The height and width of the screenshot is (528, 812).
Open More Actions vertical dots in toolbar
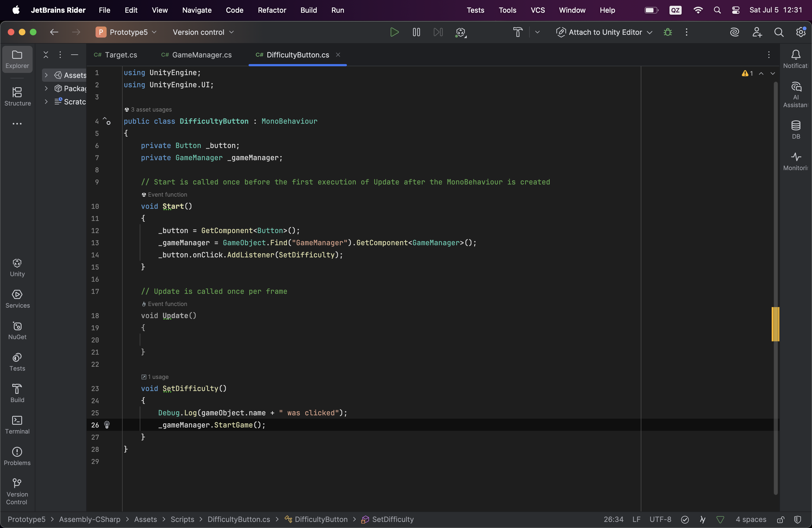point(686,32)
